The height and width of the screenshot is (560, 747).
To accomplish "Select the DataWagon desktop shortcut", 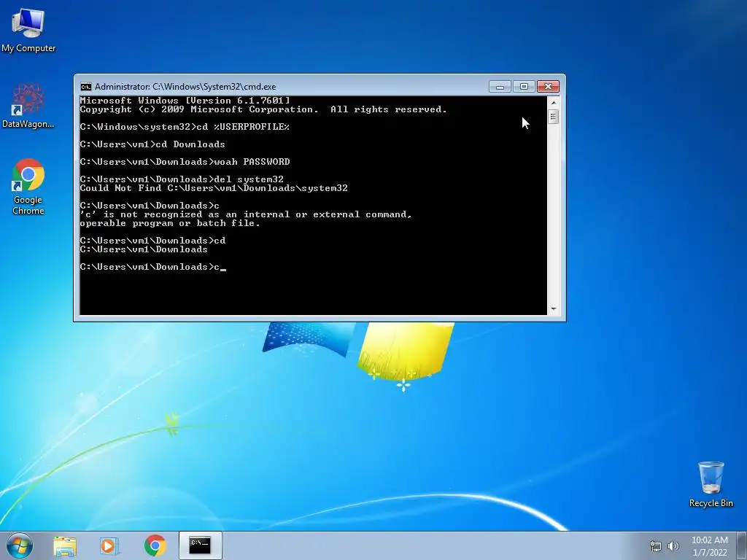I will [x=28, y=106].
